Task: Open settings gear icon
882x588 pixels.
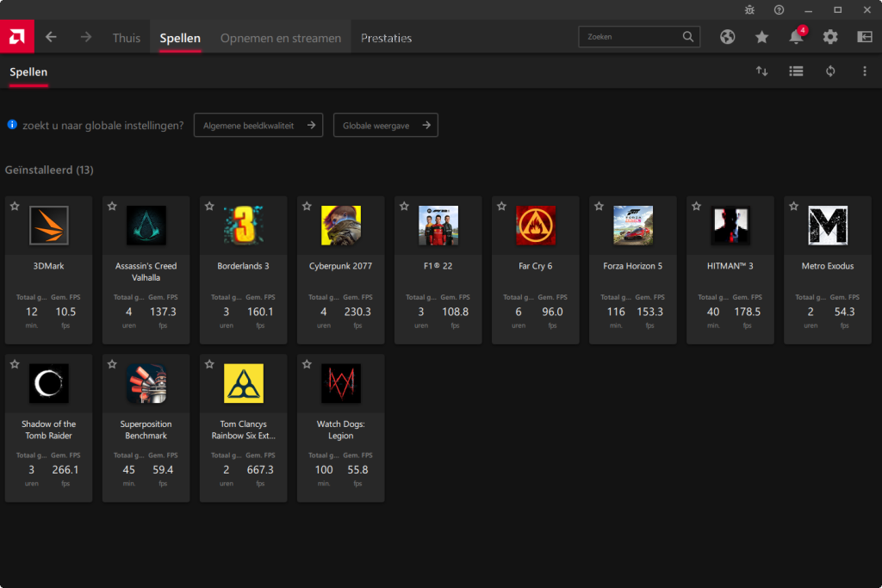Action: coord(830,37)
